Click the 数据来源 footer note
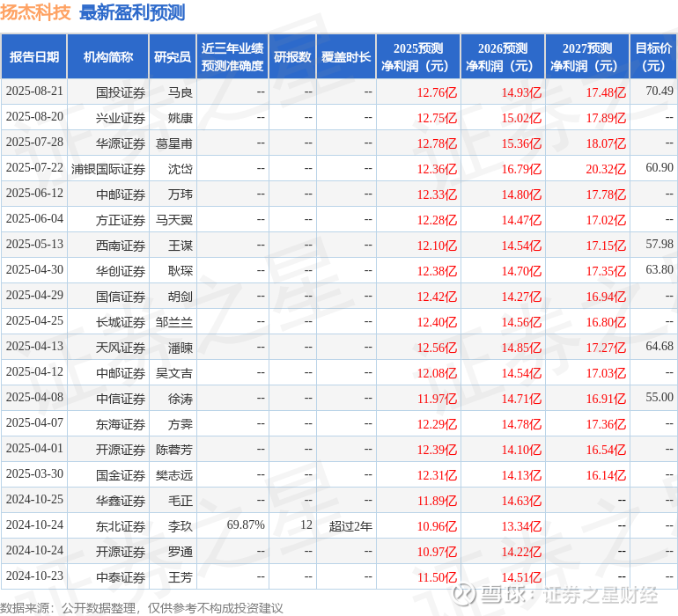The height and width of the screenshot is (616, 678). click(142, 608)
